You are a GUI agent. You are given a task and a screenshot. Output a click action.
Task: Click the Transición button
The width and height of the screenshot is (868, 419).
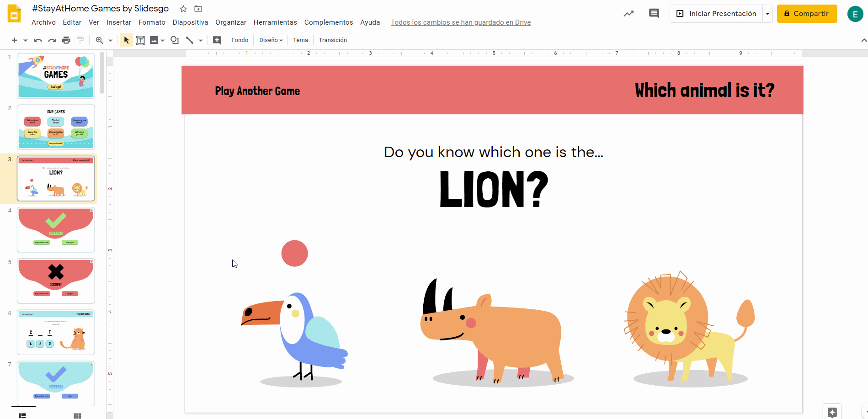click(x=333, y=40)
